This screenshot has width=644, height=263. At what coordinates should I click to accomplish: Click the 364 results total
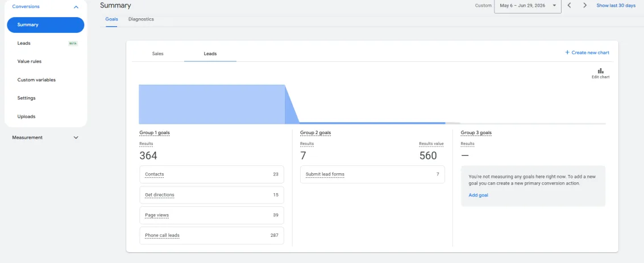148,156
